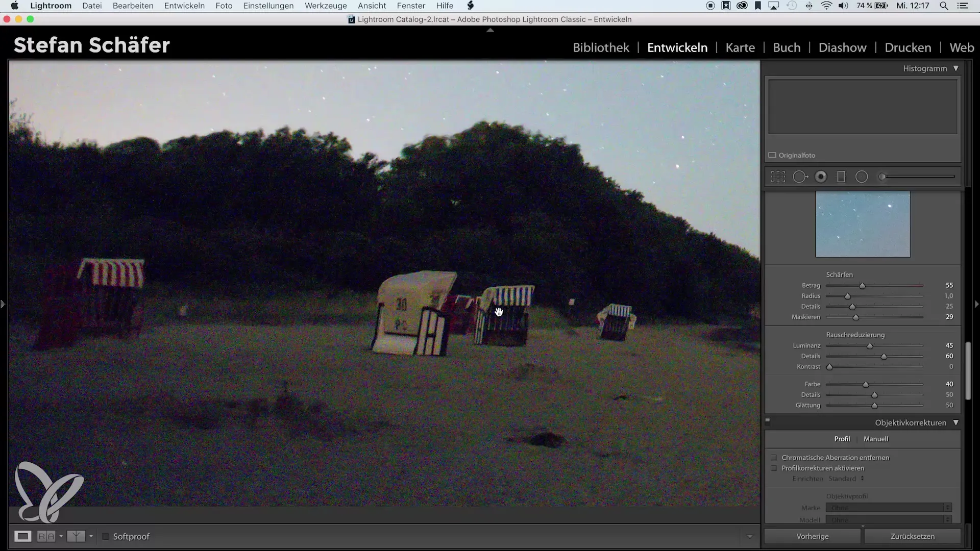Enable Chromatische Aberration entfernen
Screen dimensions: 980x551
[774, 458]
